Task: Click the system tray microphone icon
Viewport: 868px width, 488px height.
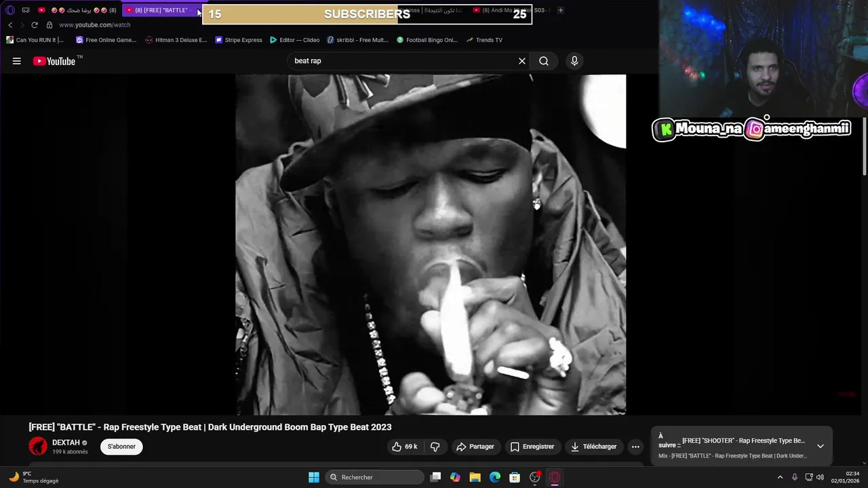Action: [x=795, y=477]
